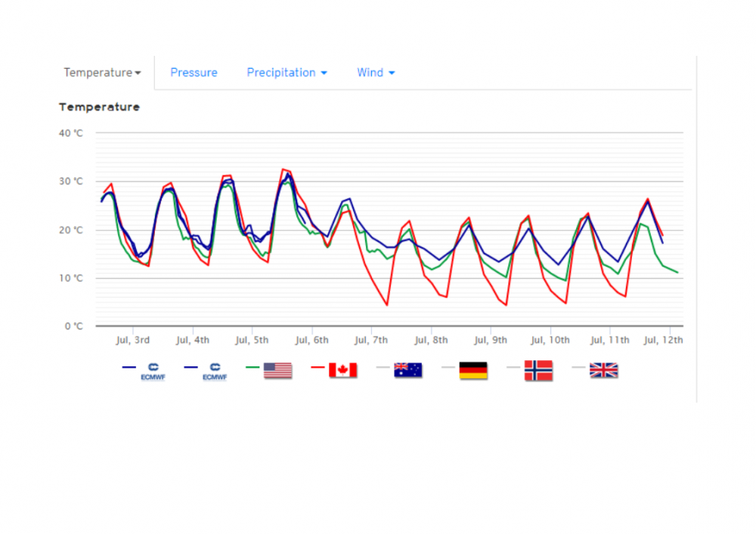Show the United Kingdom flag model series
This screenshot has width=756, height=534.
coord(603,370)
